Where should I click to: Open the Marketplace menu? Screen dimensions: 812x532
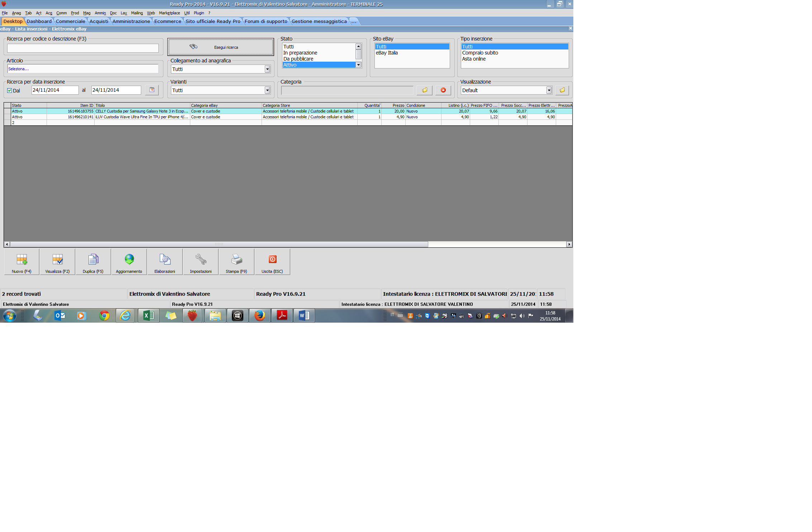pos(169,13)
